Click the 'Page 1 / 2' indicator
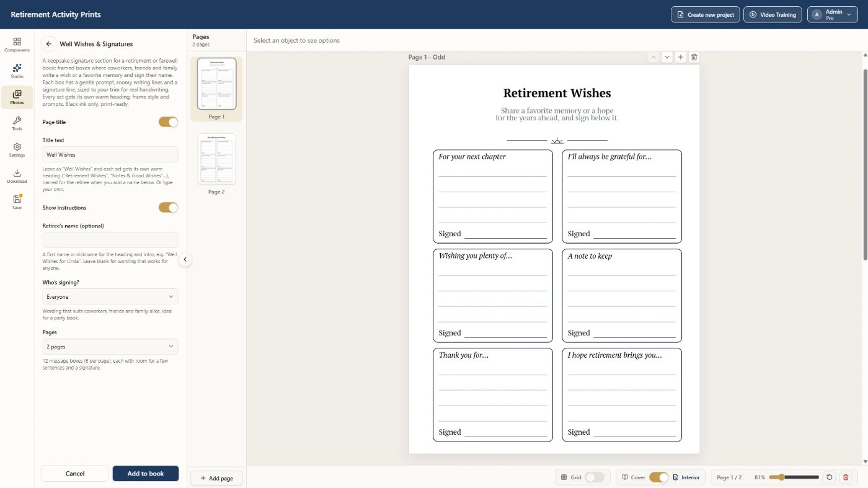The height and width of the screenshot is (488, 868). coord(729,477)
